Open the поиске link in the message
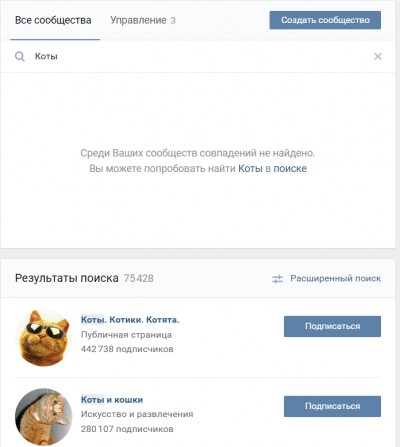The height and width of the screenshot is (447, 400). coord(290,169)
